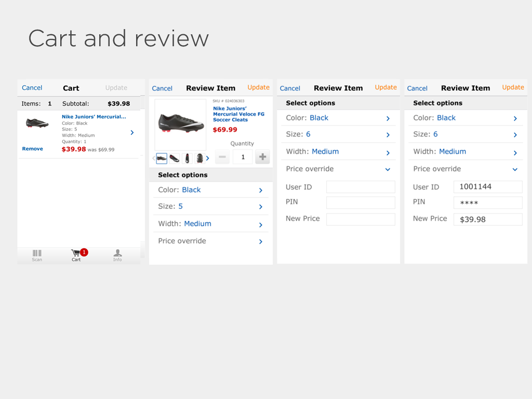This screenshot has height=399, width=532.
Task: Decrease quantity with the minus button
Action: [x=222, y=157]
